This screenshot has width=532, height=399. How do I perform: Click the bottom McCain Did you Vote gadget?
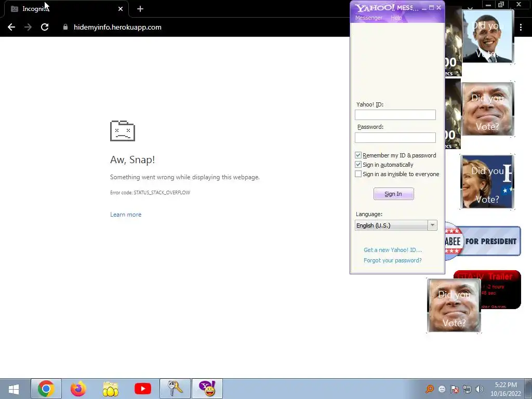coord(454,305)
